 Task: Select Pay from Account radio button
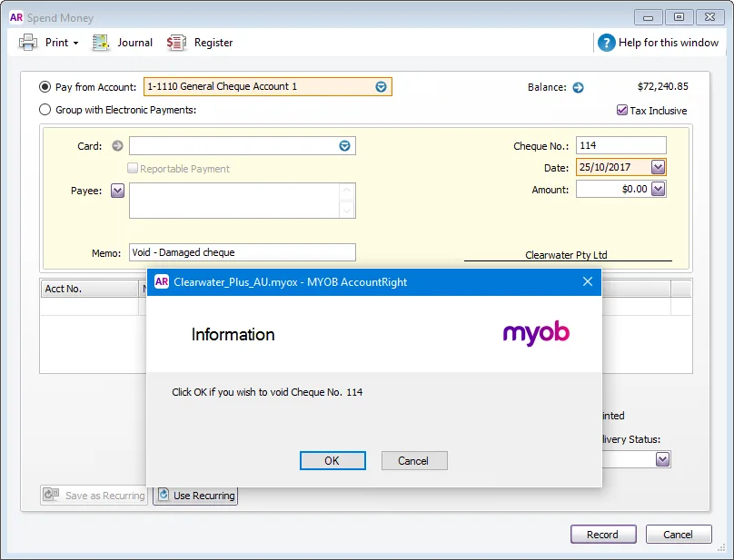pyautogui.click(x=45, y=87)
